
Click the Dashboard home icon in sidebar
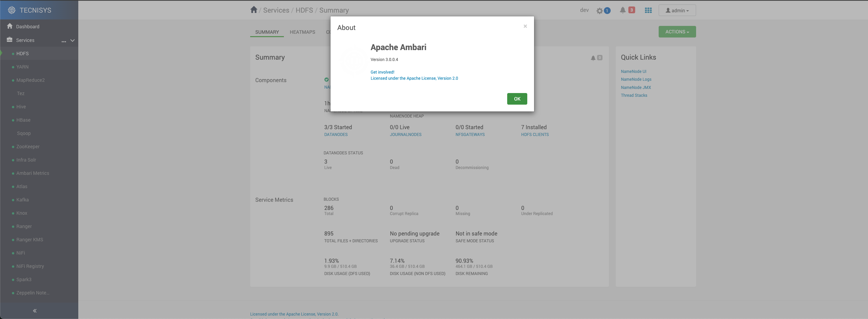coord(10,26)
